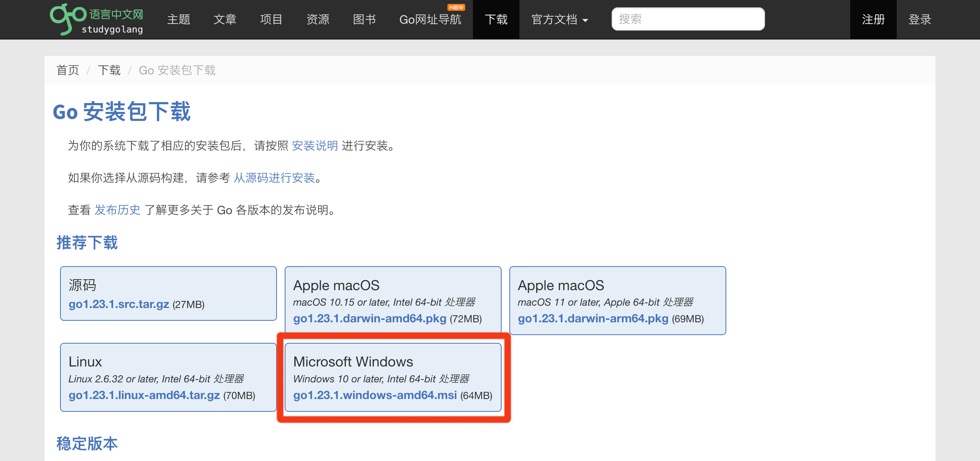Click the active 下载 nav tab
This screenshot has width=980, height=461.
496,19
